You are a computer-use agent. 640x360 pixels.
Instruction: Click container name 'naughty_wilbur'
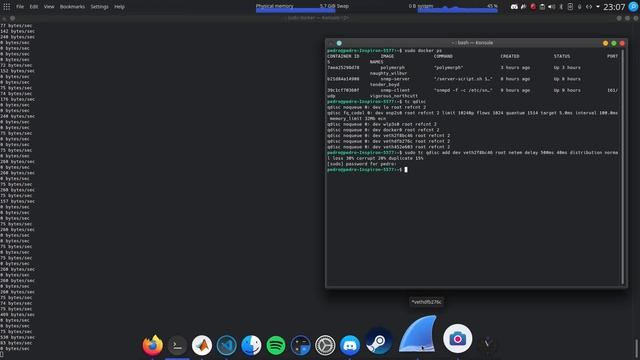click(388, 73)
